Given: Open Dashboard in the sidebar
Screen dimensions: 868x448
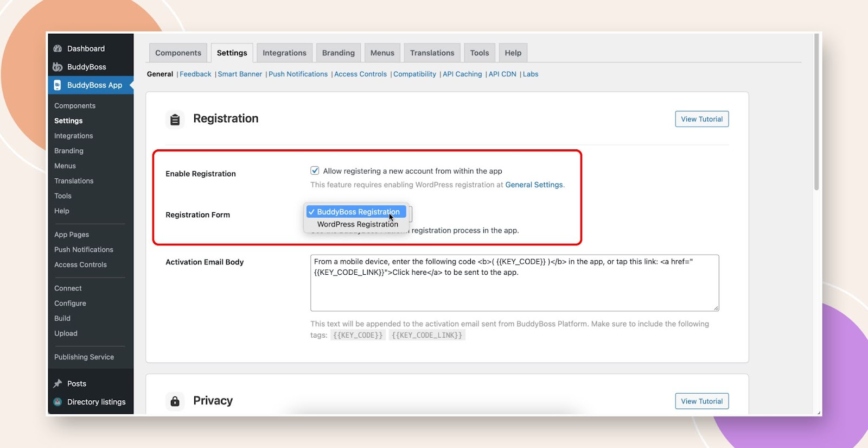Looking at the screenshot, I should 91,49.
